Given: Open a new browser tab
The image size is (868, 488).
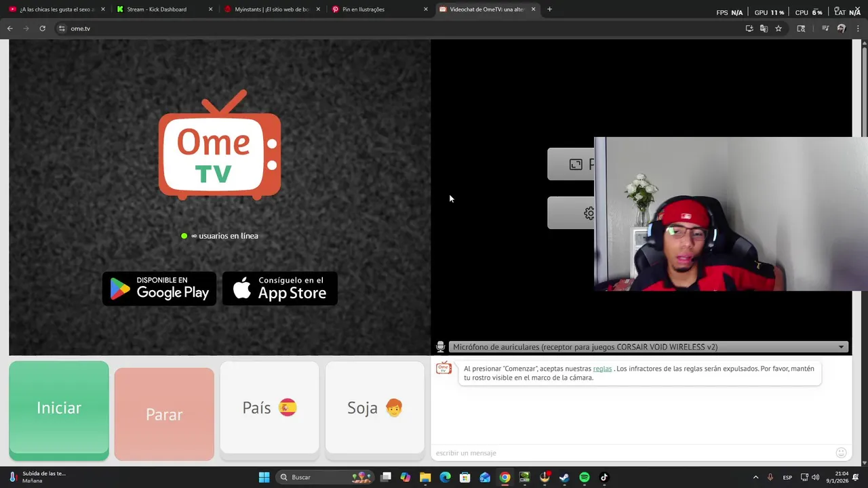Looking at the screenshot, I should point(549,9).
